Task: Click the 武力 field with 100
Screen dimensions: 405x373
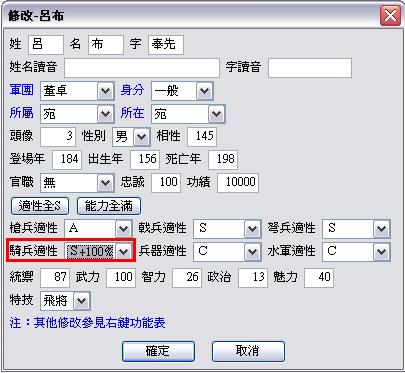Action: [121, 278]
